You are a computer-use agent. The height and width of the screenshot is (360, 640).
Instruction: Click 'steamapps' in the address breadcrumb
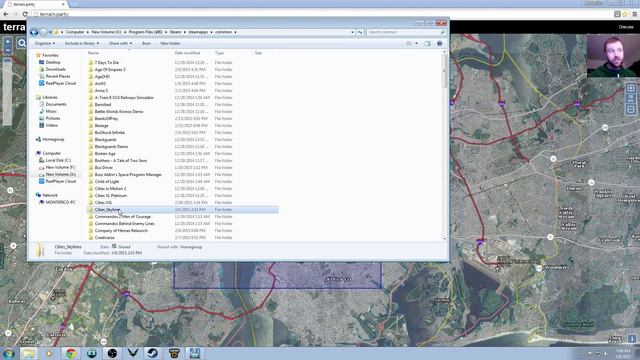[198, 32]
